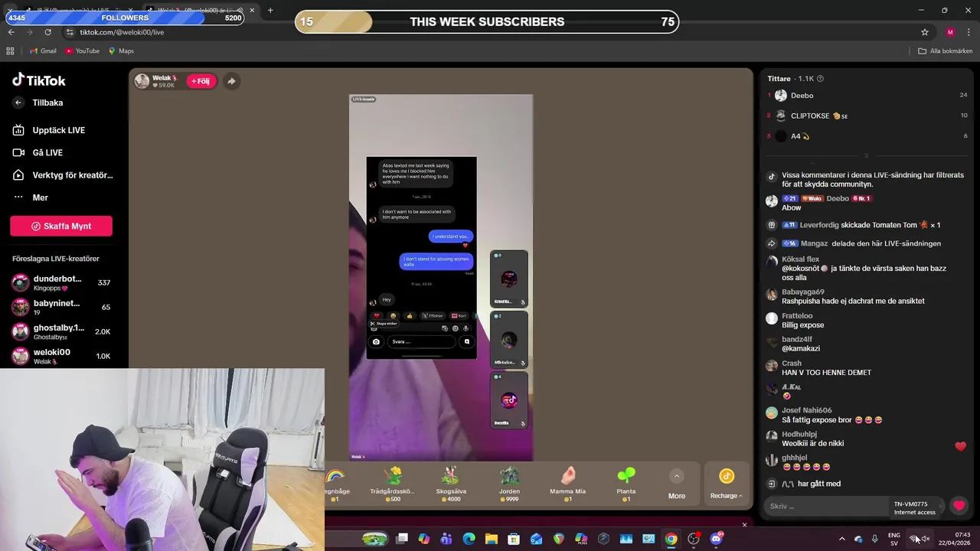980x551 pixels.
Task: Click chat user Köksal flex
Action: [800, 259]
